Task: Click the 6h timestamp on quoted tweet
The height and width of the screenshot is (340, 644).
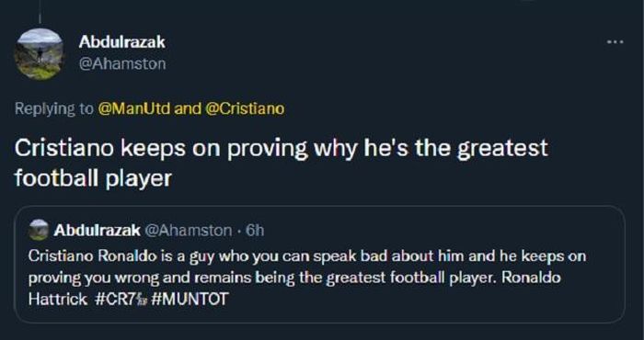Action: click(254, 231)
